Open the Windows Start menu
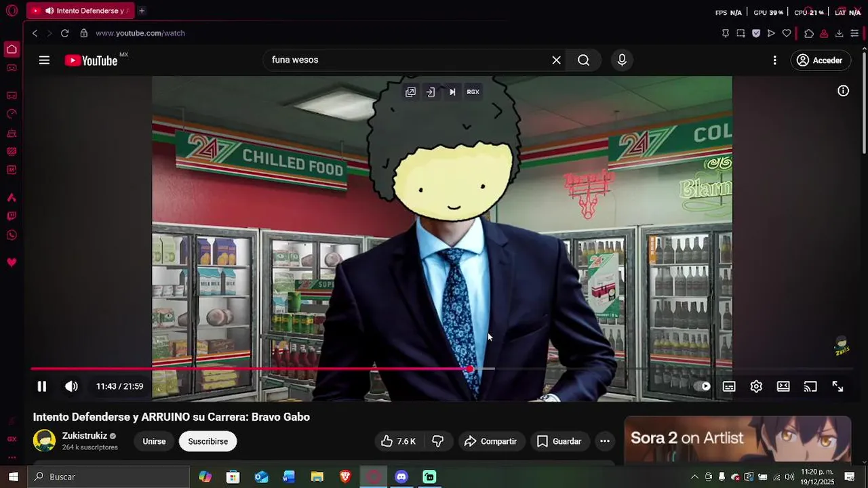This screenshot has height=488, width=868. pos(13,477)
